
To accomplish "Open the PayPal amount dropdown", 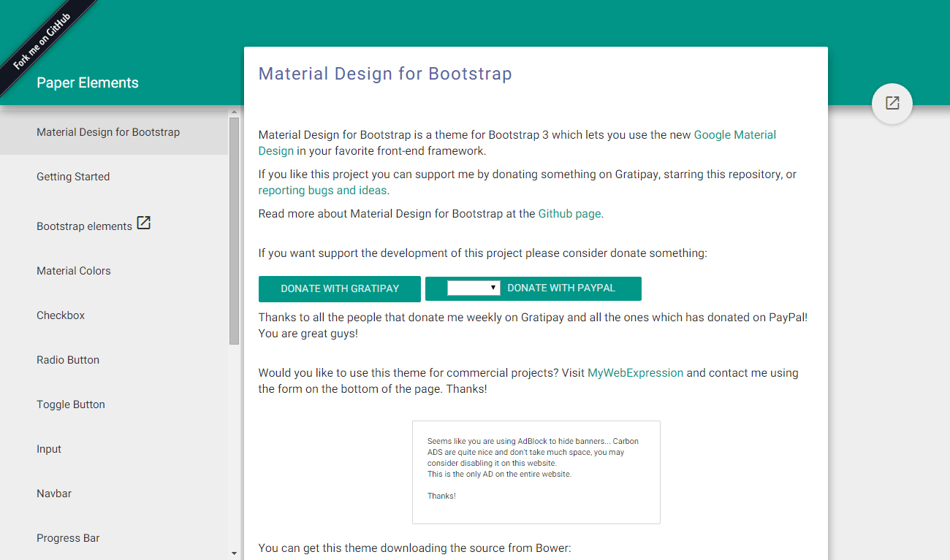I will tap(474, 288).
